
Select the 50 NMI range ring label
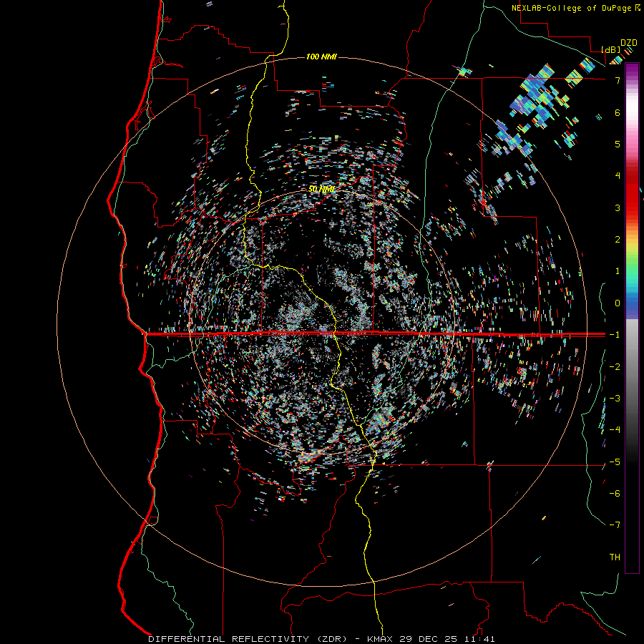tap(321, 189)
